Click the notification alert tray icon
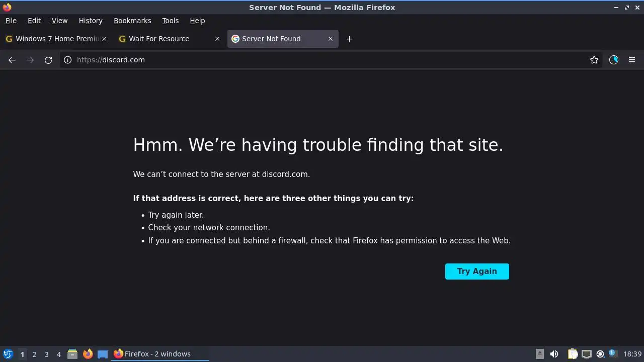 pos(613,353)
